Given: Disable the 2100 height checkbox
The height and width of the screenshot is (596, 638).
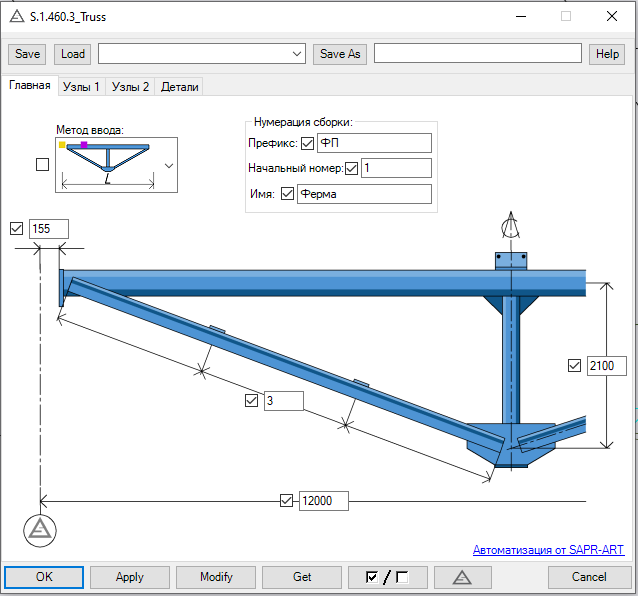Looking at the screenshot, I should [573, 365].
